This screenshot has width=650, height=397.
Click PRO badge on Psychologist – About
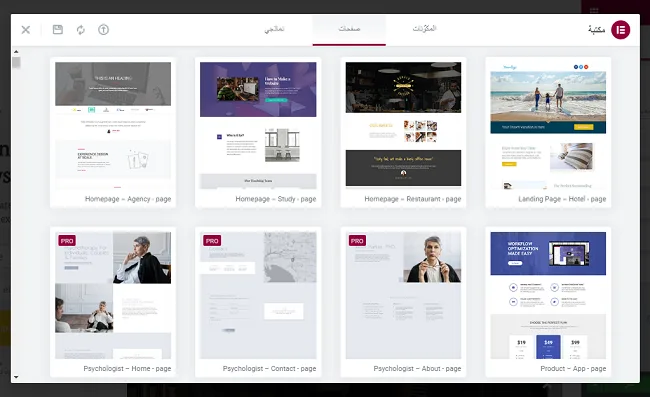(x=357, y=241)
